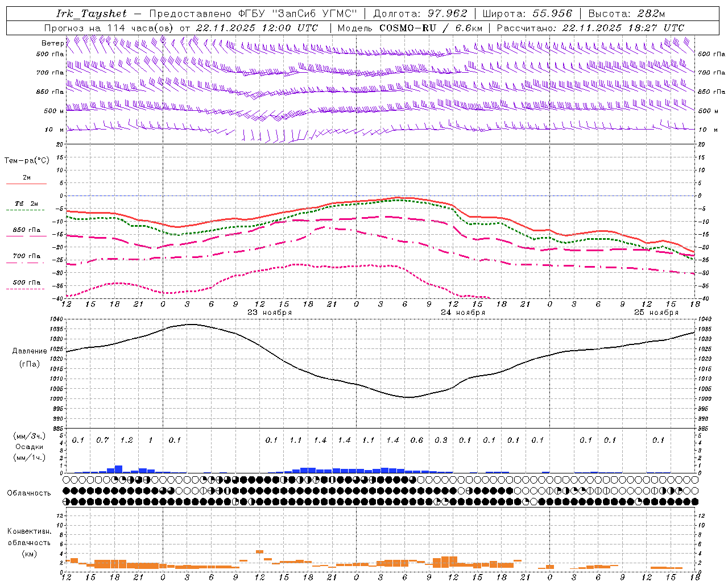The height and width of the screenshot is (582, 728).
Task: Click the "500 гПа" temperature legend entry
Action: click(27, 282)
